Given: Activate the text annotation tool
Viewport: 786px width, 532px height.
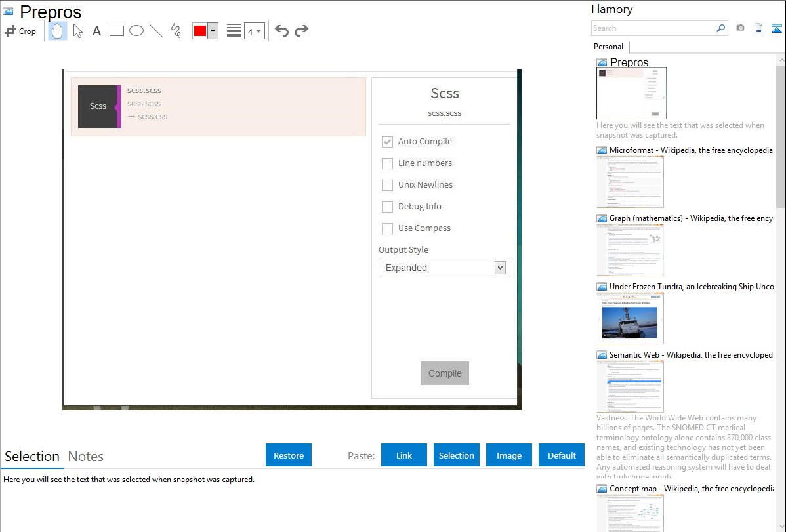Looking at the screenshot, I should (x=96, y=31).
